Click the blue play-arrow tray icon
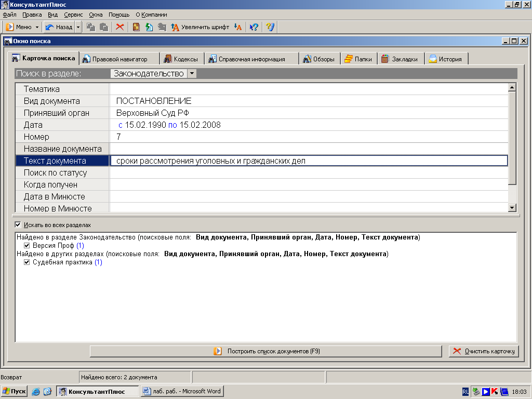Viewport: 532px width, 399px height. click(486, 392)
